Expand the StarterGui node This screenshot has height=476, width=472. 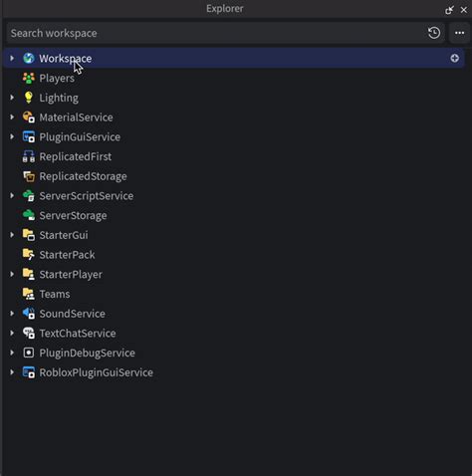pos(12,235)
